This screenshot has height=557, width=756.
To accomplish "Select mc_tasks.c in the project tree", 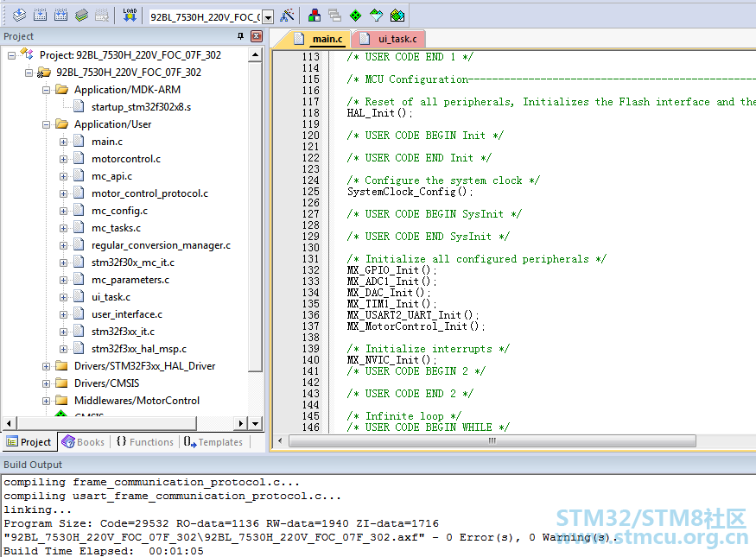I will click(116, 228).
